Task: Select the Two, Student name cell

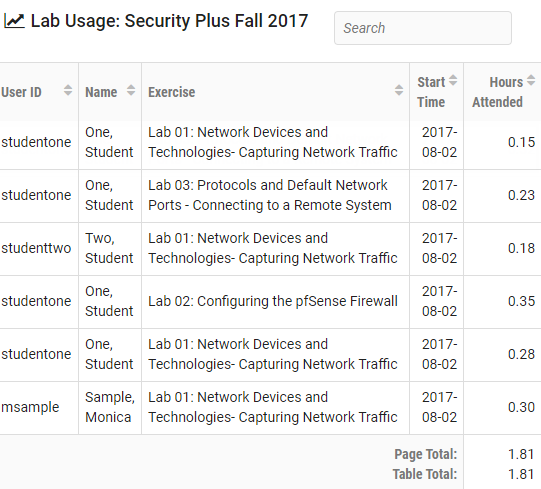Action: [x=110, y=248]
